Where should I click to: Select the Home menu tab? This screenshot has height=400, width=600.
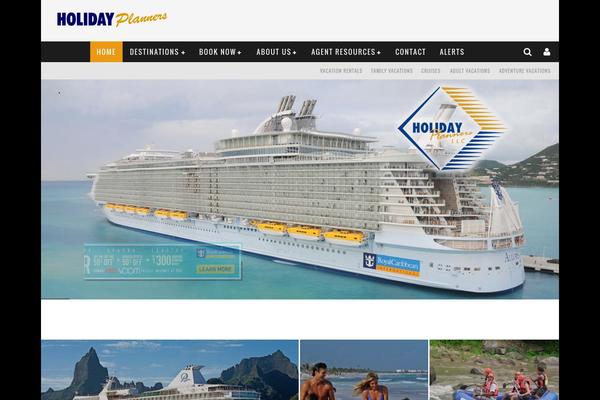coord(106,52)
